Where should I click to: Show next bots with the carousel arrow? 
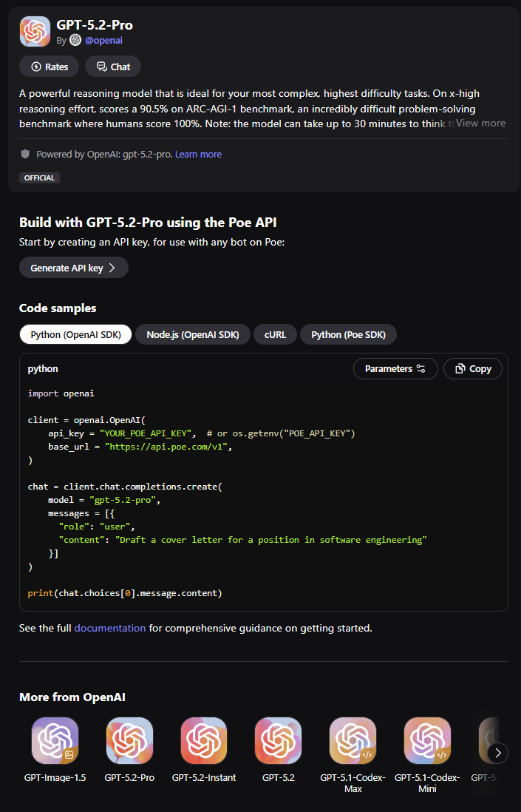pos(497,753)
